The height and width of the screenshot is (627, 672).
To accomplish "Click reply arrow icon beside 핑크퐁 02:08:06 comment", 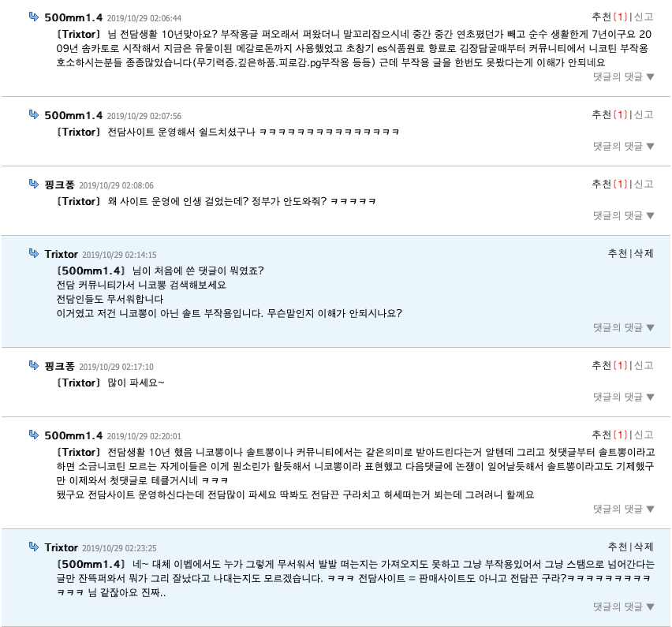I will click(x=34, y=184).
